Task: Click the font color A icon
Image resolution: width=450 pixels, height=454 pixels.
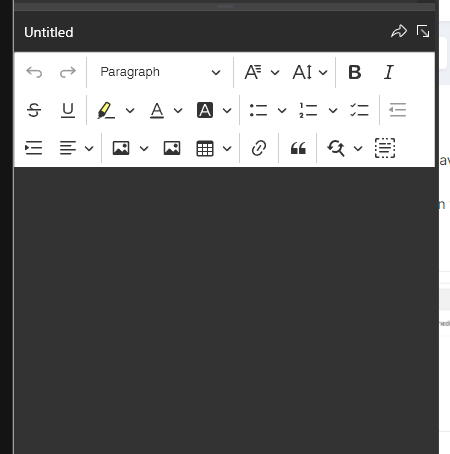Action: (157, 110)
